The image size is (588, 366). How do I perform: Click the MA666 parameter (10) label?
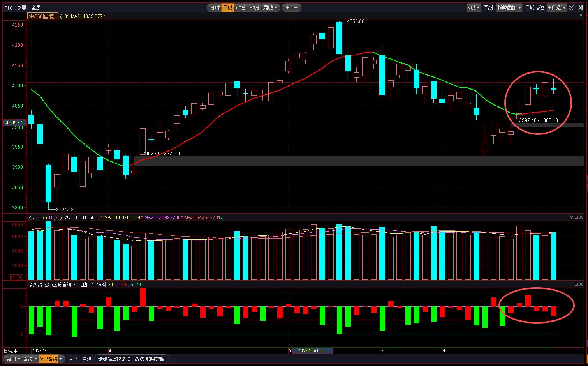[x=64, y=16]
